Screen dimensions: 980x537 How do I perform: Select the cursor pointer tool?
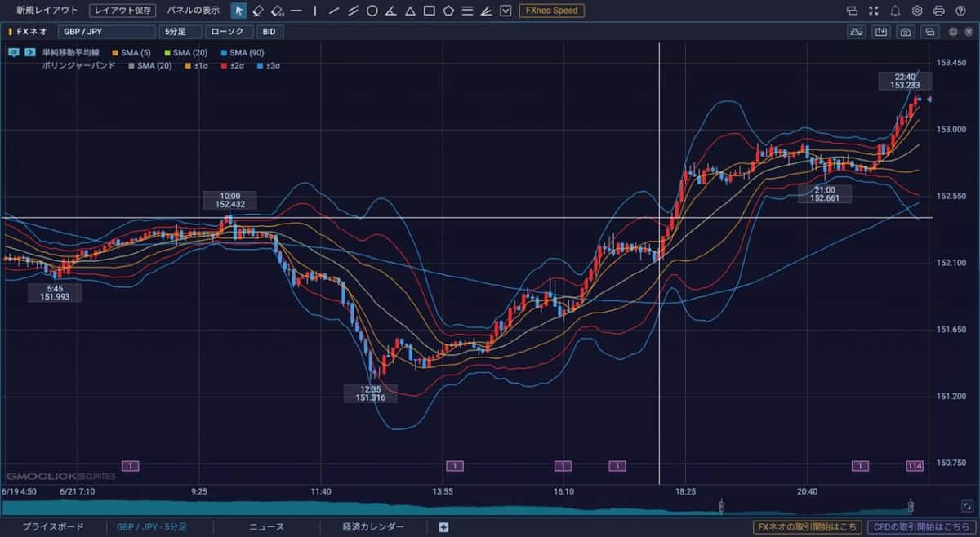coord(238,11)
